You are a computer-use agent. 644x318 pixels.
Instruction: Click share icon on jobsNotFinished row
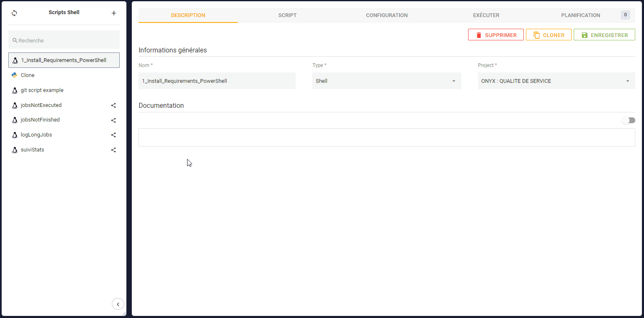click(x=114, y=120)
